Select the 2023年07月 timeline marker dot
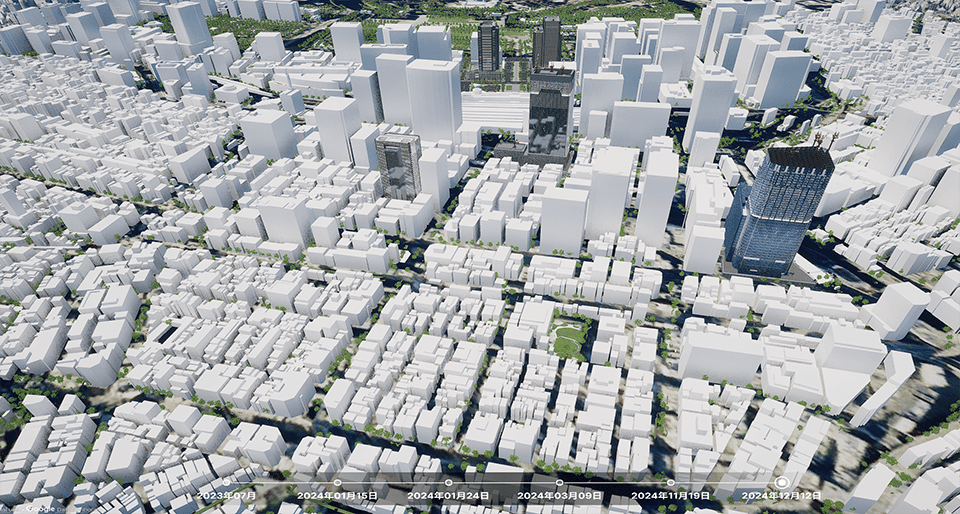The width and height of the screenshot is (960, 514). 226,482
